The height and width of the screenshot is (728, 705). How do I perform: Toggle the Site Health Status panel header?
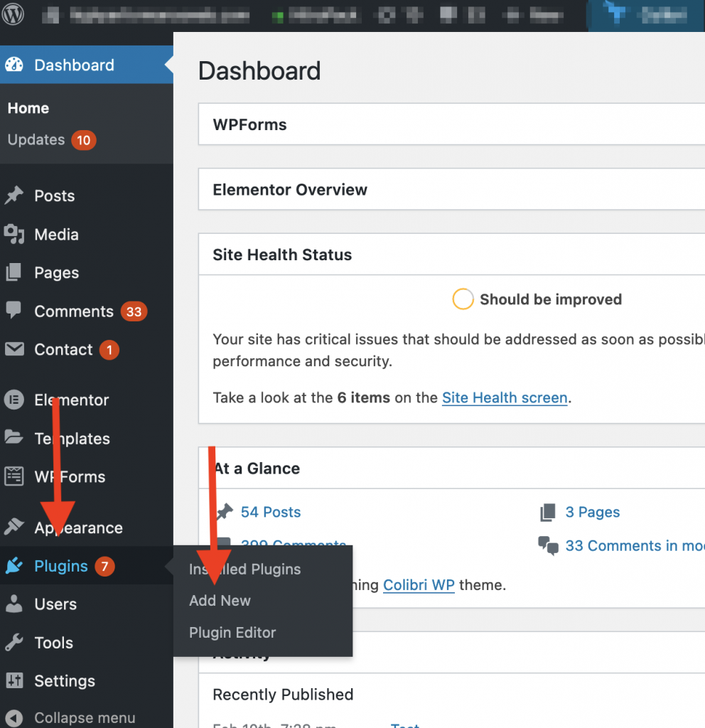(451, 255)
